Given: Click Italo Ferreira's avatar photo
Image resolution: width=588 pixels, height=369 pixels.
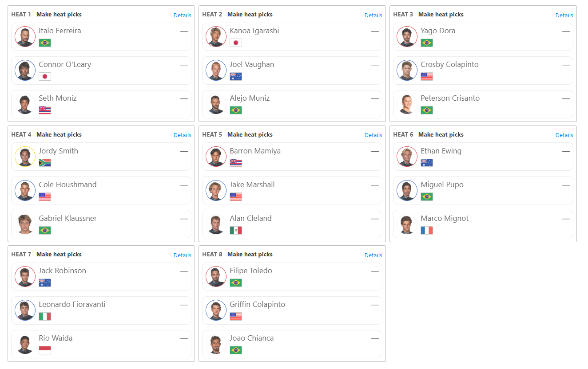Looking at the screenshot, I should 25,36.
